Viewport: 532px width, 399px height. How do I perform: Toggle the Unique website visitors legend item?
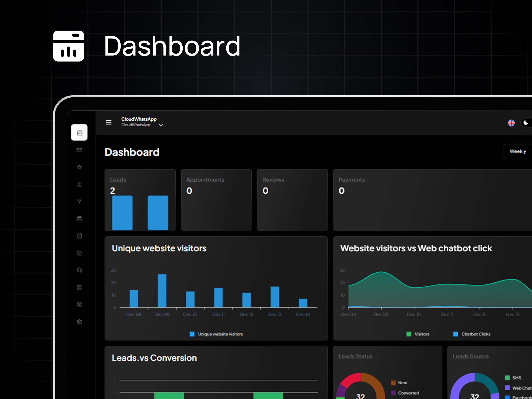(216, 334)
